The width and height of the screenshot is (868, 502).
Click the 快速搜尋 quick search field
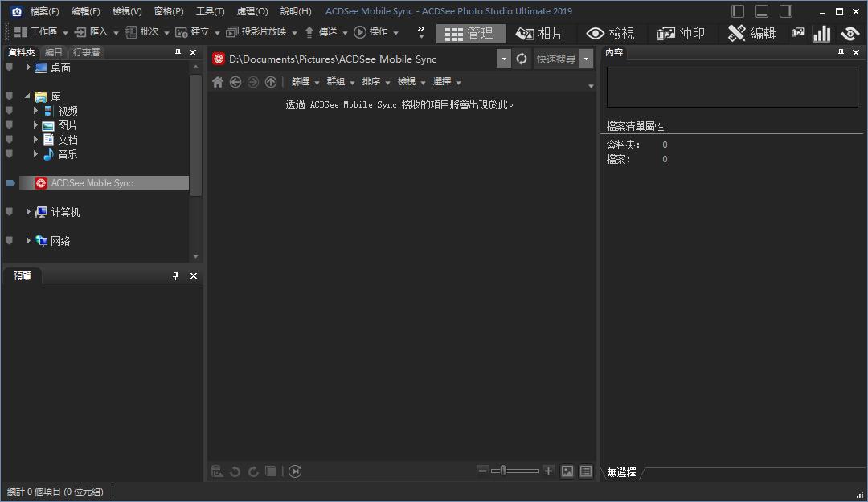(x=555, y=59)
